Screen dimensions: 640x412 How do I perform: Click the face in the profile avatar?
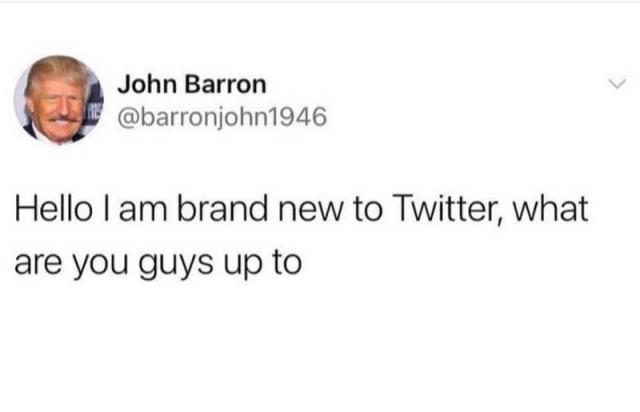[57, 107]
